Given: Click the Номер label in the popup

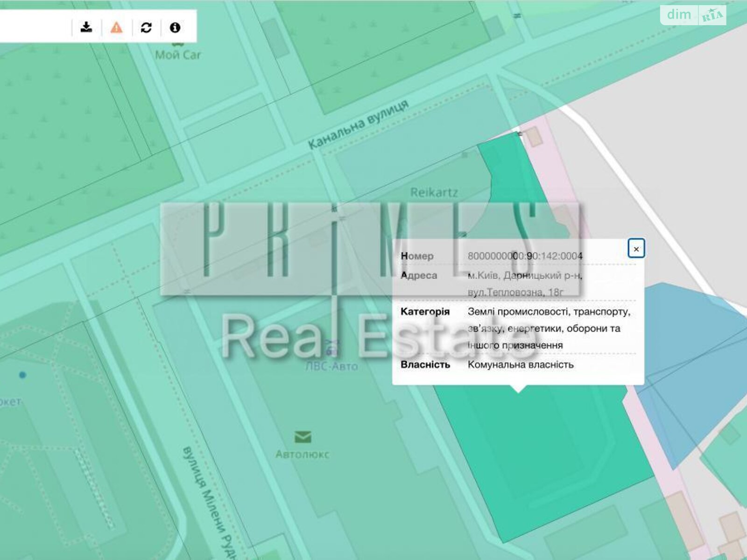Looking at the screenshot, I should [x=417, y=256].
